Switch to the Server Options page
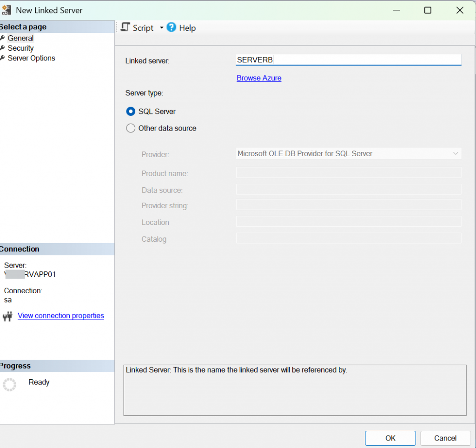Viewport: 476px width, 448px height. click(x=31, y=58)
